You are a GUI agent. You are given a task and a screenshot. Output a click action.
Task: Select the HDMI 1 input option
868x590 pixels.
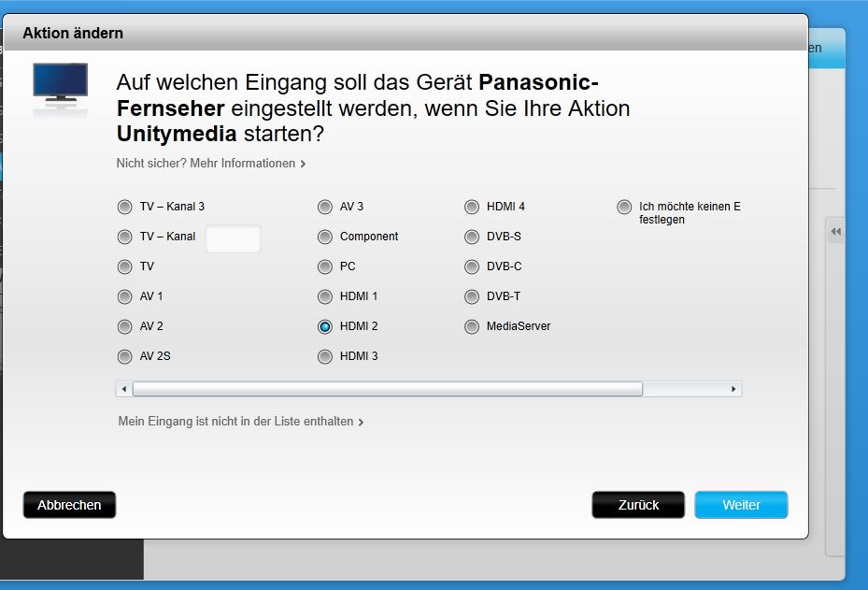point(325,297)
